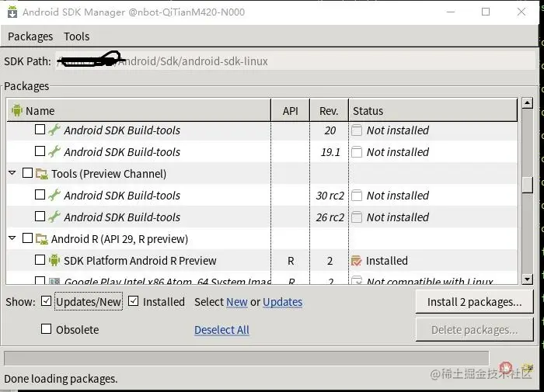
Task: Check Build-tools 26 rc2 checkbox
Action: [40, 217]
